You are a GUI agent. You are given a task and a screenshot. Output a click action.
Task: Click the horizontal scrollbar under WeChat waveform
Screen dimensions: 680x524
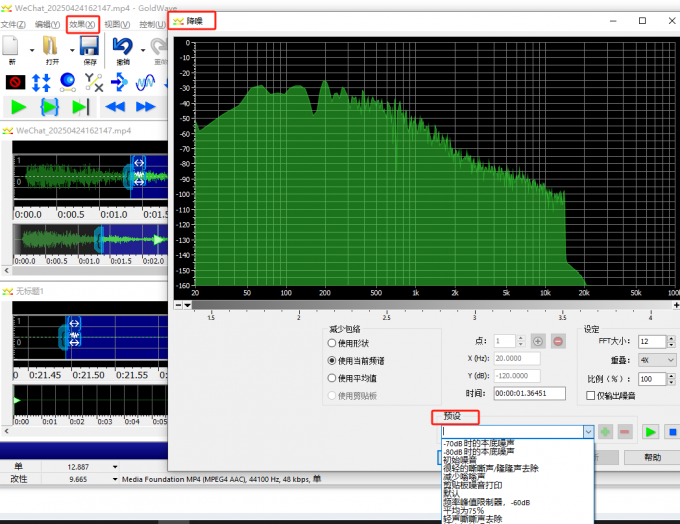(x=89, y=270)
